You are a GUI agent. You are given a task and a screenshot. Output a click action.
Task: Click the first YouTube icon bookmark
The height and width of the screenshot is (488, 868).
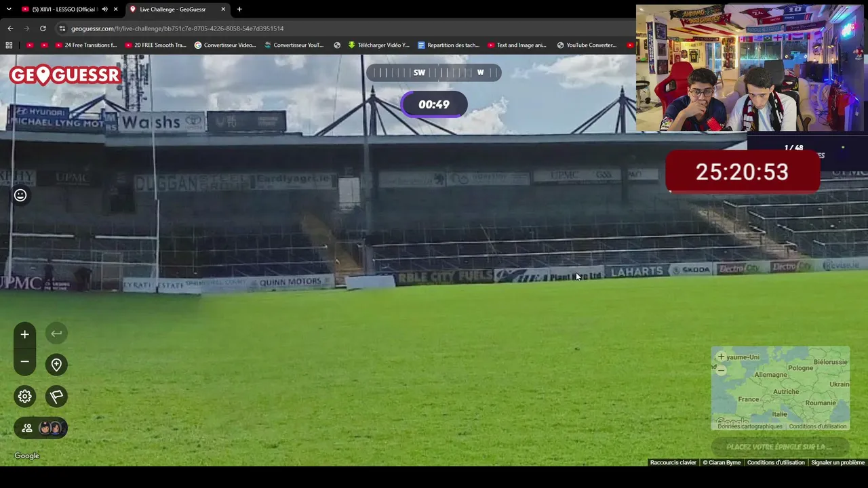(x=30, y=45)
